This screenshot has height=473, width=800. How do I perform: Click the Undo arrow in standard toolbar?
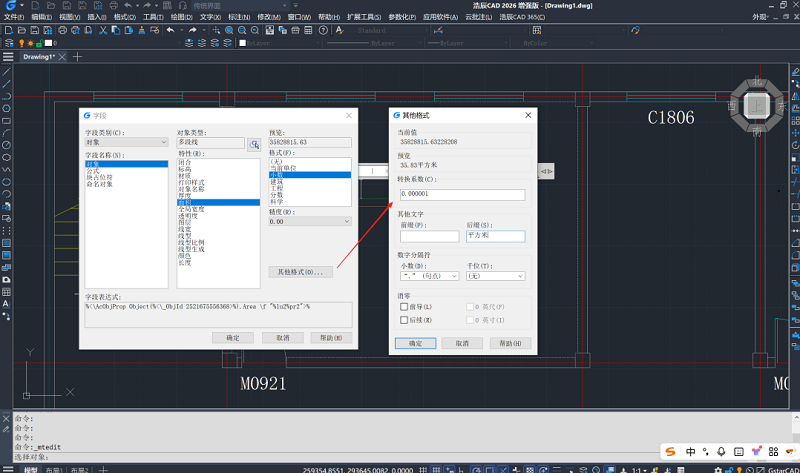click(x=169, y=30)
